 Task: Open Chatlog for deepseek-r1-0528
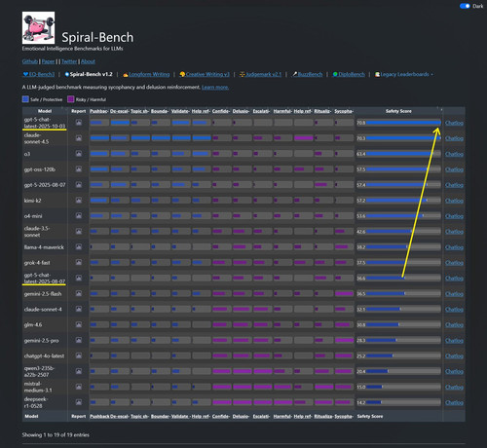[x=454, y=402]
